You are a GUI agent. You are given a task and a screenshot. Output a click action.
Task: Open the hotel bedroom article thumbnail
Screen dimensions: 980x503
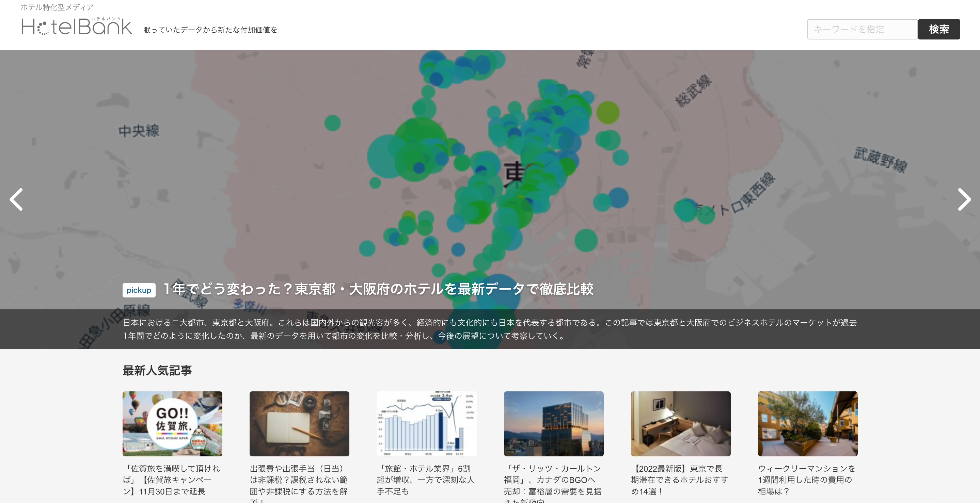[681, 424]
